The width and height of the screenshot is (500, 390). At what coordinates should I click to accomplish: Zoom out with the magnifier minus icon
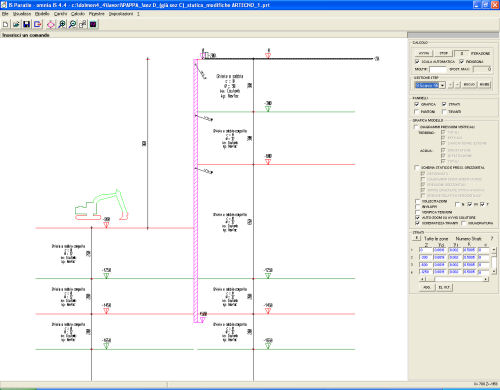72,24
